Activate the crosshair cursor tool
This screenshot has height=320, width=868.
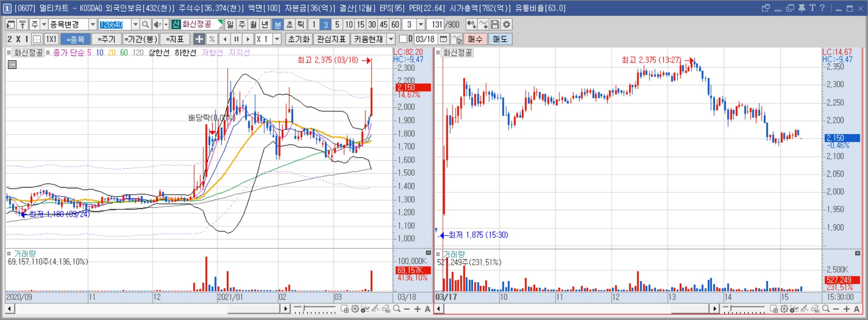[x=199, y=39]
